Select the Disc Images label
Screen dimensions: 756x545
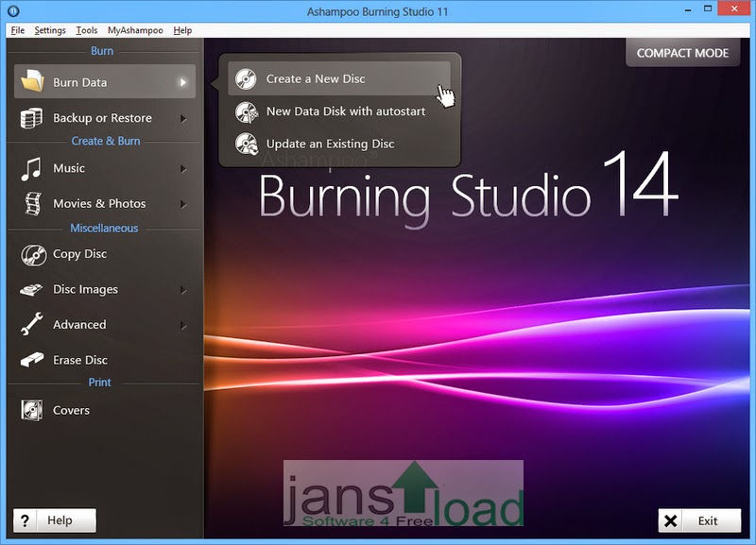click(85, 289)
